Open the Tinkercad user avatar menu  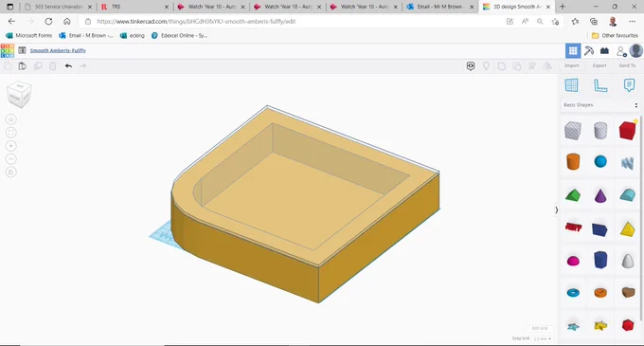(636, 50)
